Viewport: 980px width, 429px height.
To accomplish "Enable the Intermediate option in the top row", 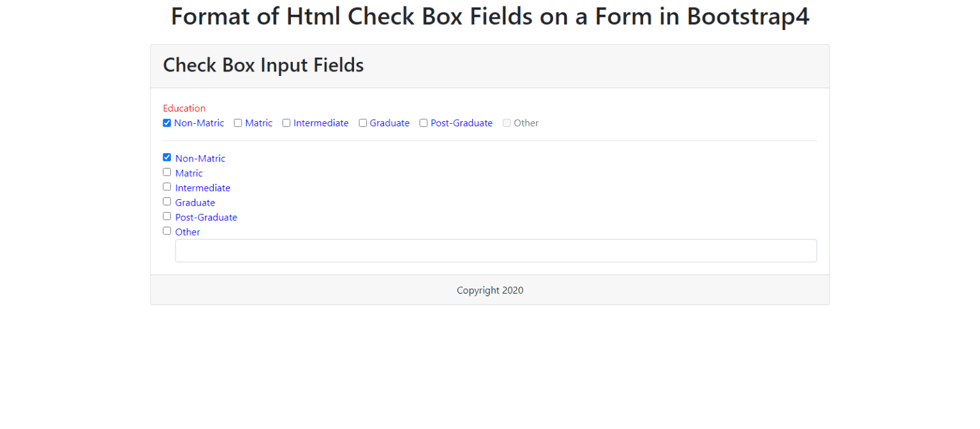I will tap(286, 123).
